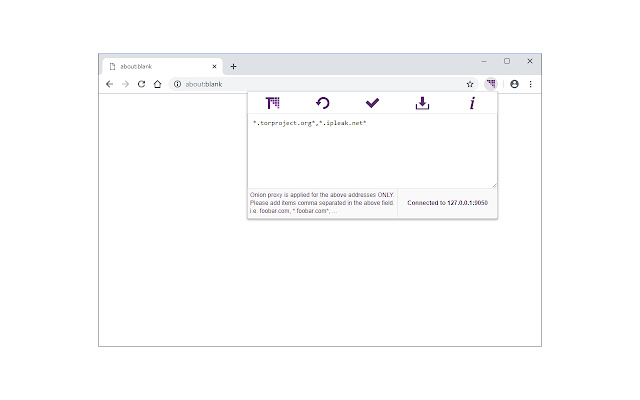640x400 pixels.
Task: Click the home button
Action: (x=158, y=84)
